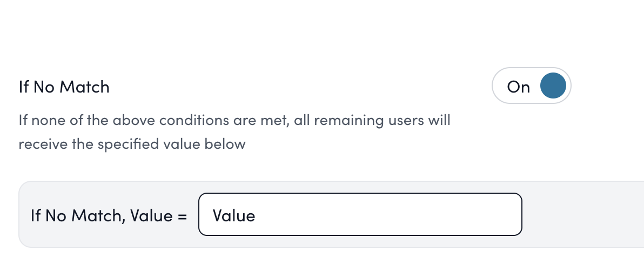
Task: Click the word "If" starting the section heading
Action: pos(24,87)
